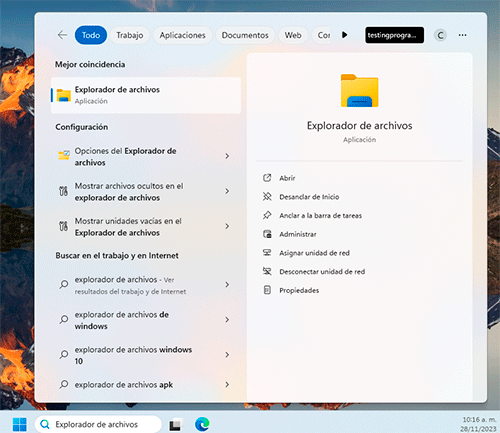Open explorador de archivos - Ver resultados suggestion
Viewport: 500px width, 433px height.
tap(146, 285)
